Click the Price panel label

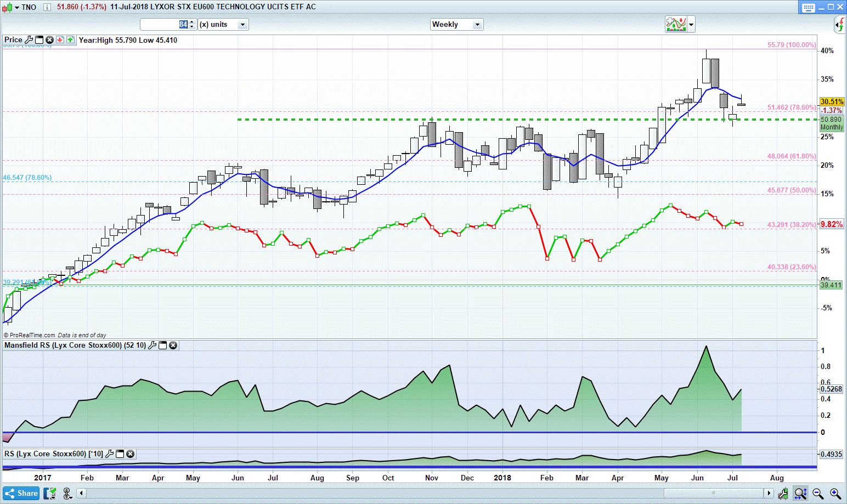(x=13, y=39)
